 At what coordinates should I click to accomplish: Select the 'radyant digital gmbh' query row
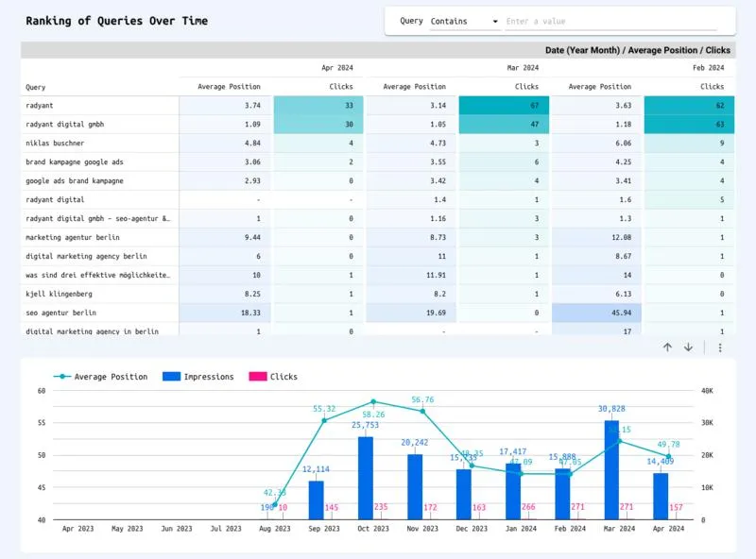(x=63, y=125)
